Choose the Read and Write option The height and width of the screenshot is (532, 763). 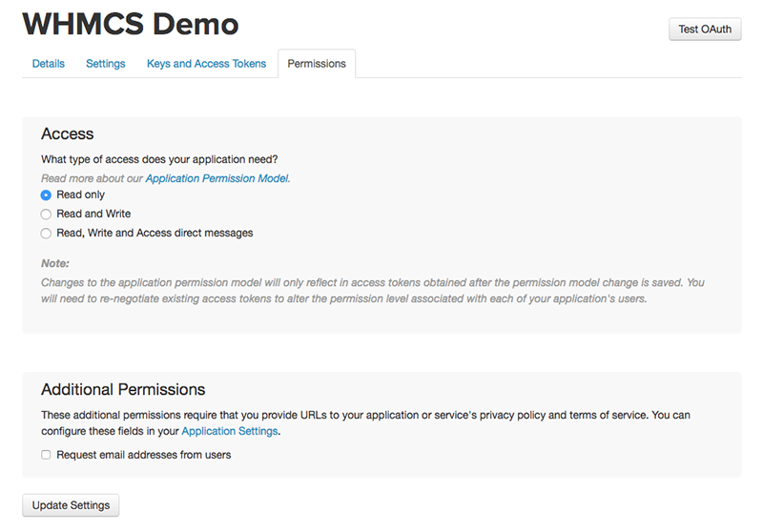point(46,214)
